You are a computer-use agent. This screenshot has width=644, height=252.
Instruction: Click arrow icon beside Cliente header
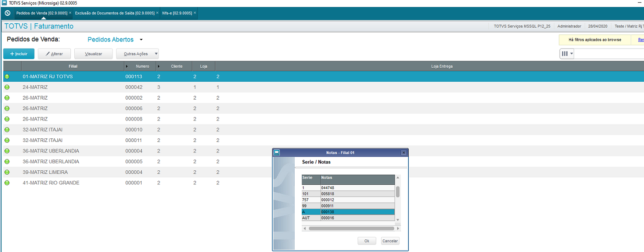[x=159, y=66]
